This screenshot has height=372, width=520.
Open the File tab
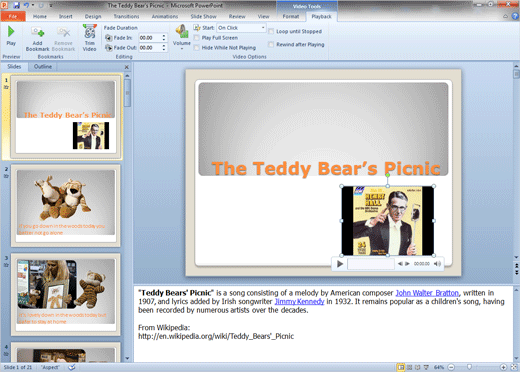(13, 16)
